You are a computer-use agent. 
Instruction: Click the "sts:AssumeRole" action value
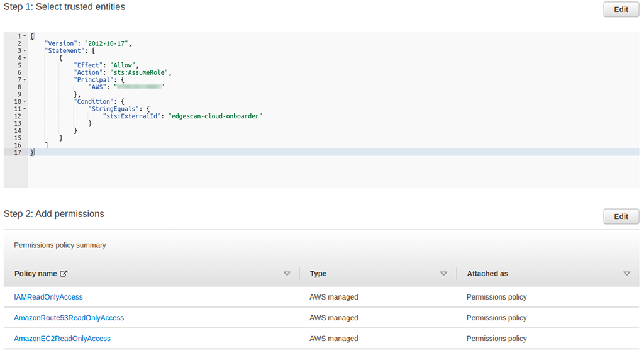point(139,73)
